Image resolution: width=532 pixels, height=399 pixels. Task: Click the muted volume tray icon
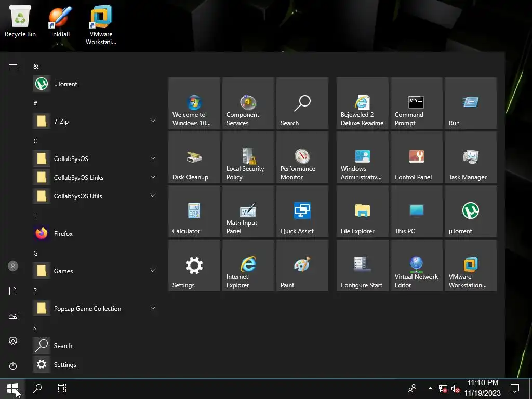pos(455,389)
